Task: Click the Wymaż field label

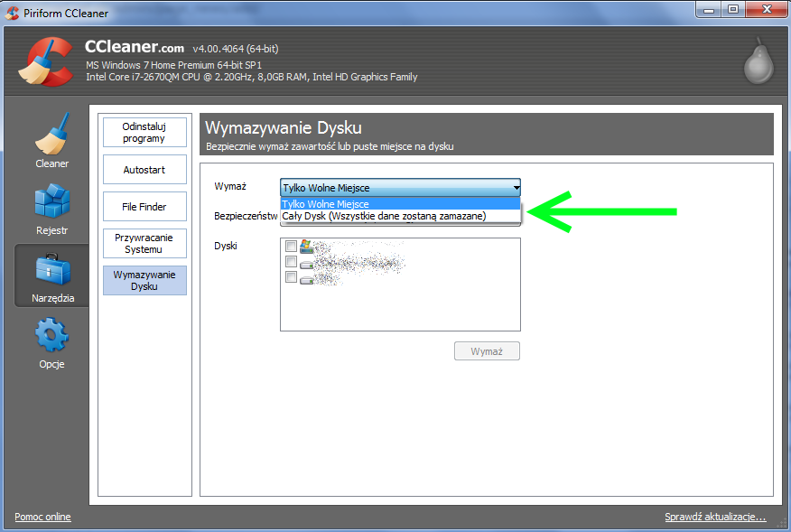Action: click(230, 186)
